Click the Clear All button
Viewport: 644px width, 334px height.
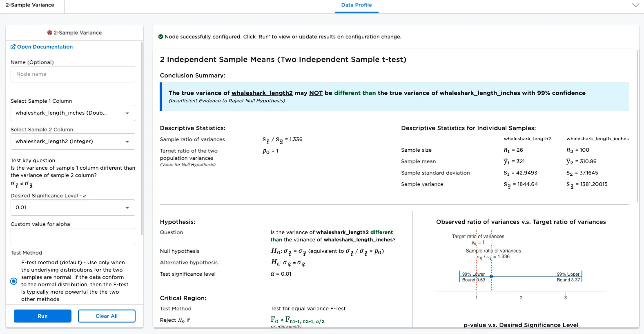pyautogui.click(x=107, y=316)
